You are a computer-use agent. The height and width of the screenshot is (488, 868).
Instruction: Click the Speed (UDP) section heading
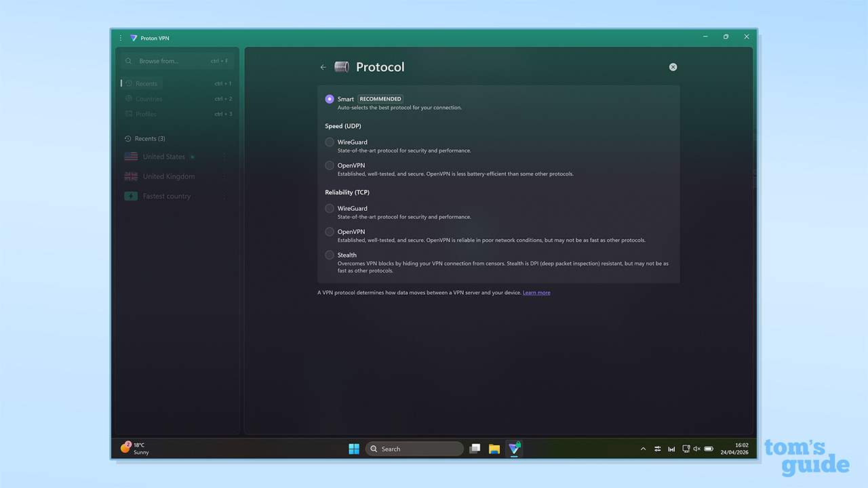[x=343, y=126]
